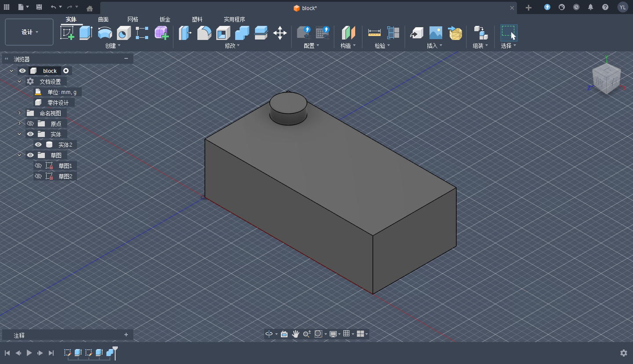Select the Offset Plane construct tool
This screenshot has width=633, height=364.
(348, 33)
